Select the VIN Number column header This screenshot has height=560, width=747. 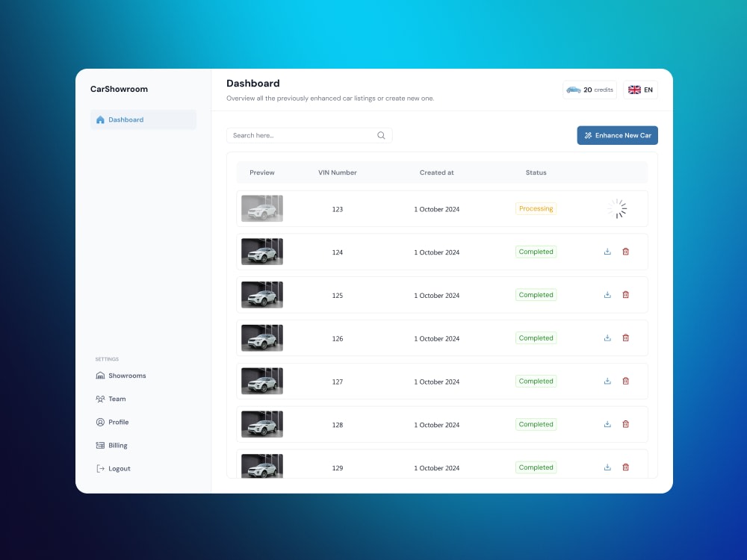point(338,172)
